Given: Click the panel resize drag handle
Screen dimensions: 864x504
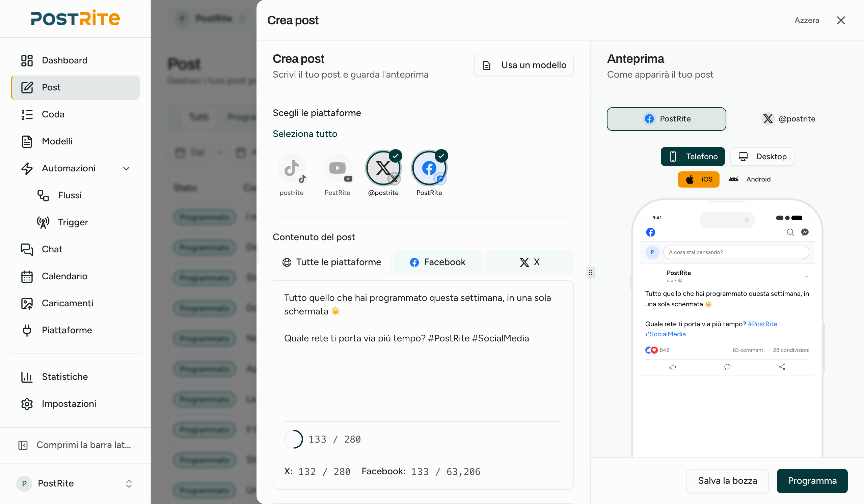Looking at the screenshot, I should click(590, 273).
